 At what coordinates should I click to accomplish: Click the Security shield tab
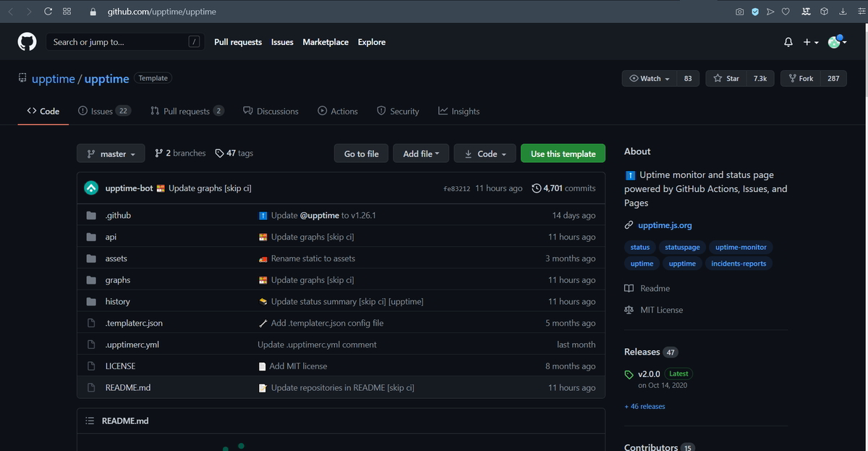(x=399, y=111)
